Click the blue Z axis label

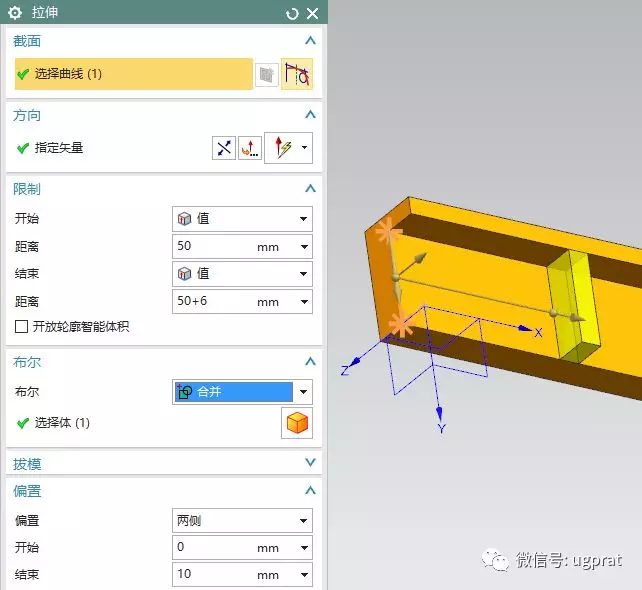click(x=344, y=371)
